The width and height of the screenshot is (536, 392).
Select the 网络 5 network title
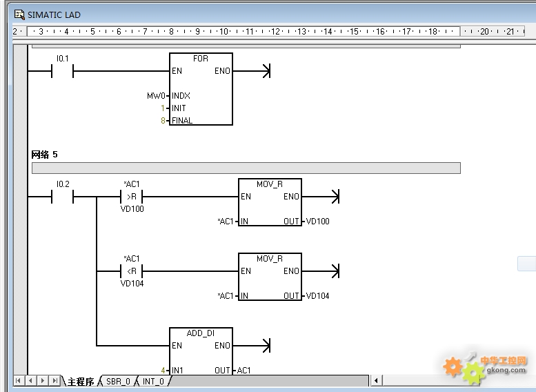click(44, 155)
